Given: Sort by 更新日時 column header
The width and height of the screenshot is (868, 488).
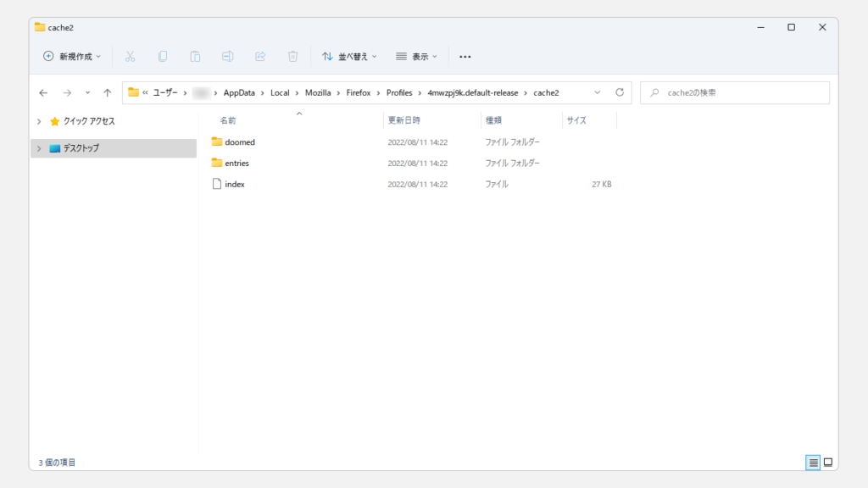Looking at the screenshot, I should (403, 120).
